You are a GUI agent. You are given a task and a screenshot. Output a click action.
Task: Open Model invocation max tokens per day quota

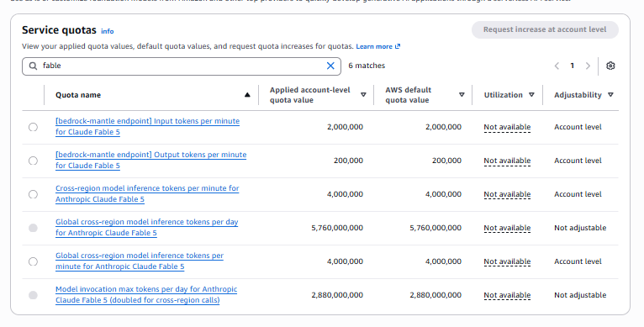(146, 295)
